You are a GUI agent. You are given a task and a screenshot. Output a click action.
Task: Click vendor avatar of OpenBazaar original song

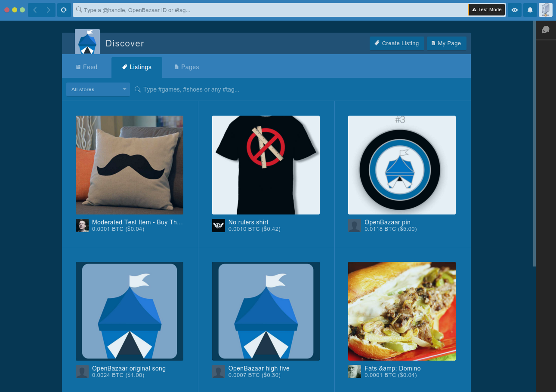(82, 372)
